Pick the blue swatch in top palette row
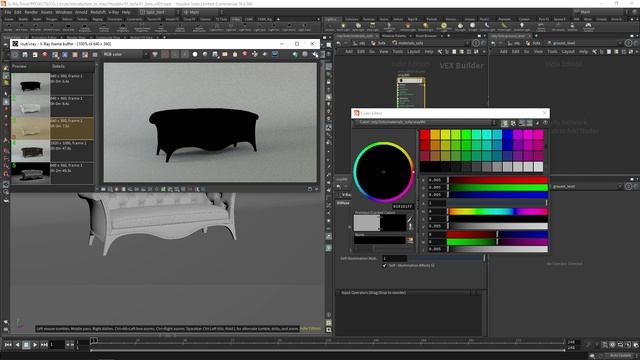Screen dimensions: 640x360 coord(507,135)
